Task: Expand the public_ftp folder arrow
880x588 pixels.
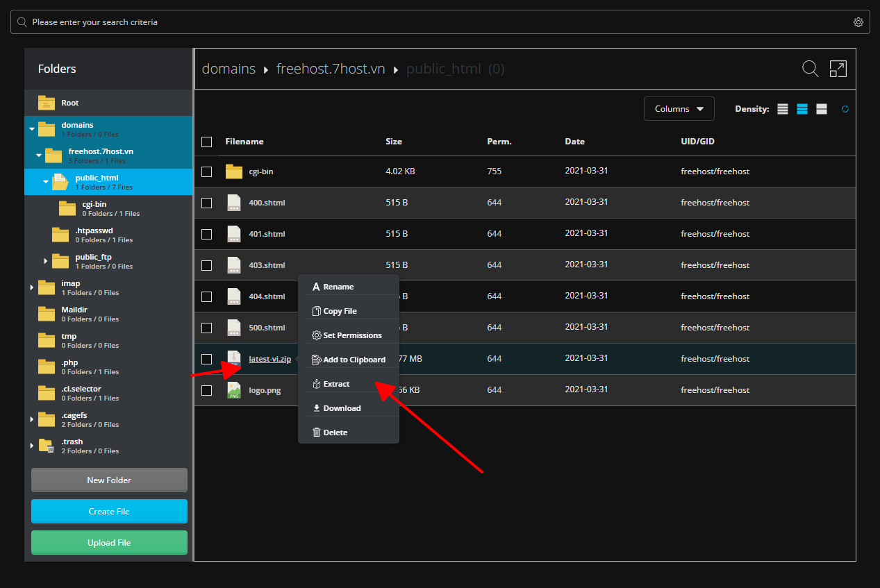Action: [45, 261]
